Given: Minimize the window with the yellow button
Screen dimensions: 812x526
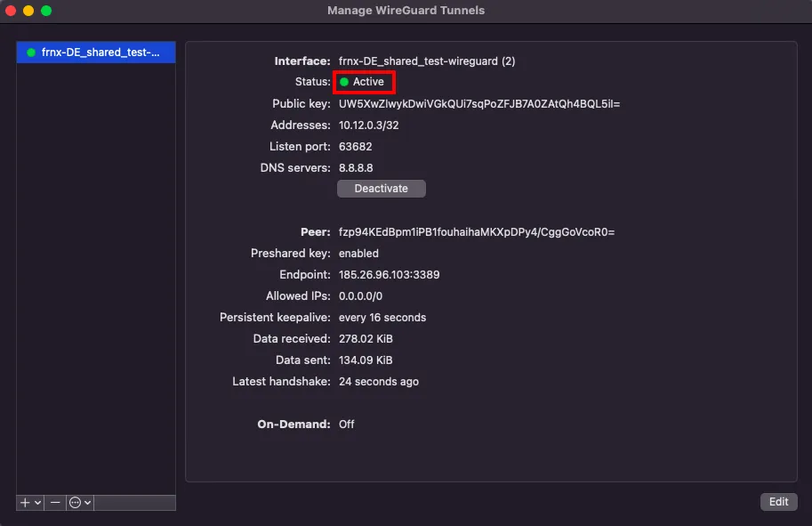Looking at the screenshot, I should click(x=28, y=11).
